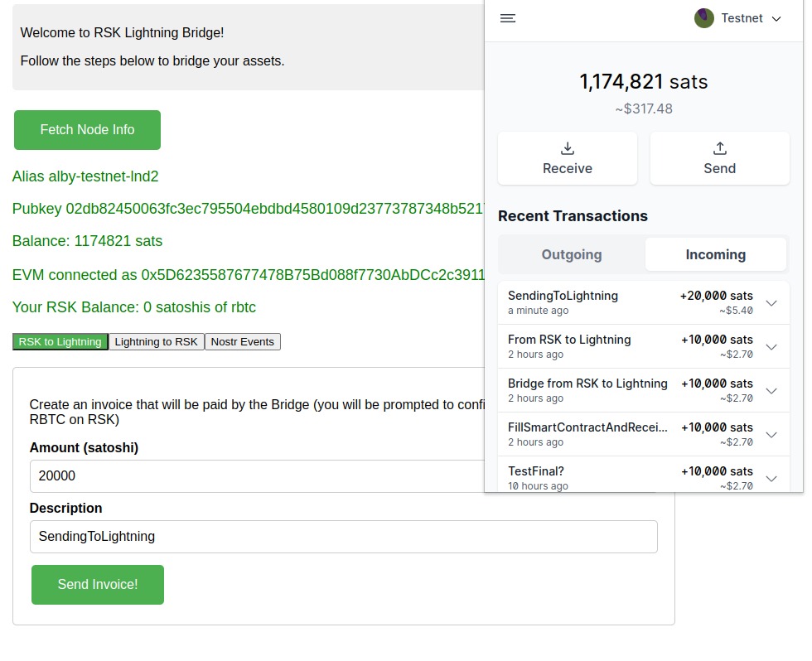The width and height of the screenshot is (812, 661).
Task: Select the Lightning to RSK tab
Action: 157,341
